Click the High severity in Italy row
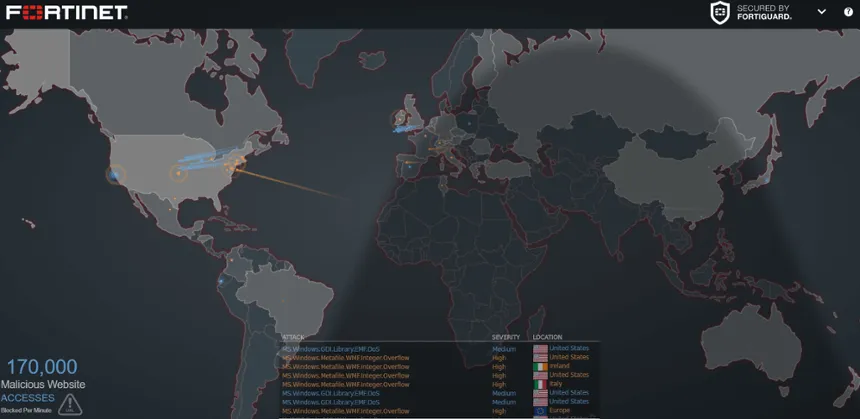Viewport: 860px width, 419px height. [x=499, y=384]
